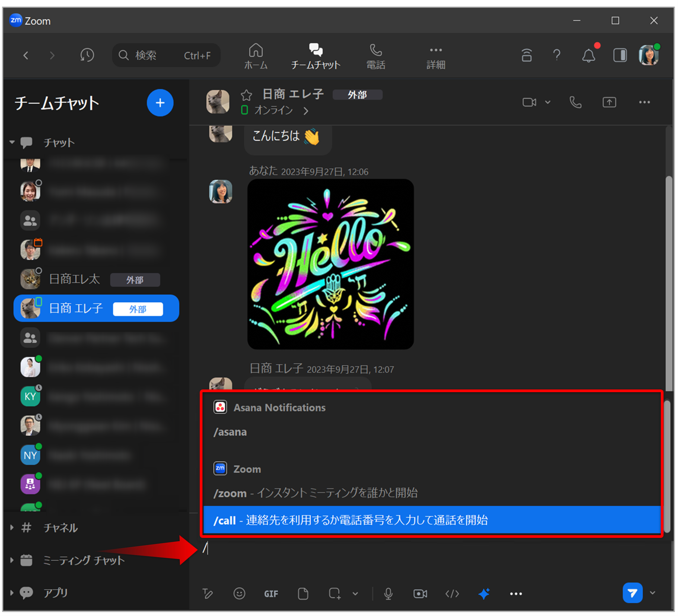Insert a code snippet
Image resolution: width=678 pixels, height=616 pixels.
(452, 594)
